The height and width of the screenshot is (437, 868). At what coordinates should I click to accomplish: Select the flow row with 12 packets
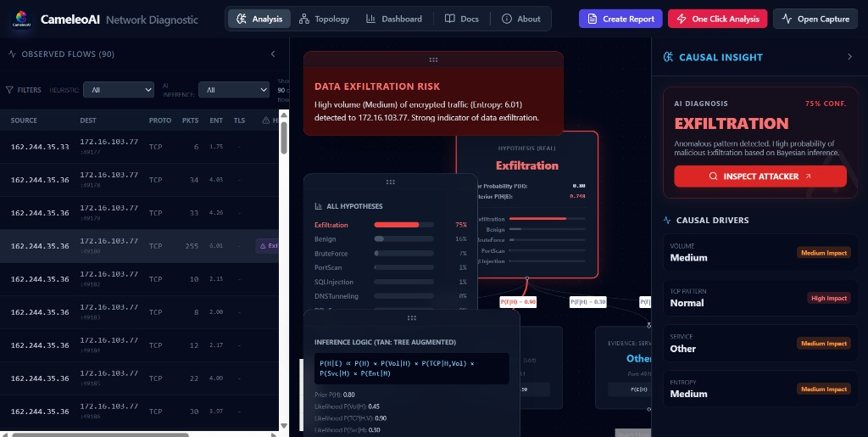(x=139, y=345)
